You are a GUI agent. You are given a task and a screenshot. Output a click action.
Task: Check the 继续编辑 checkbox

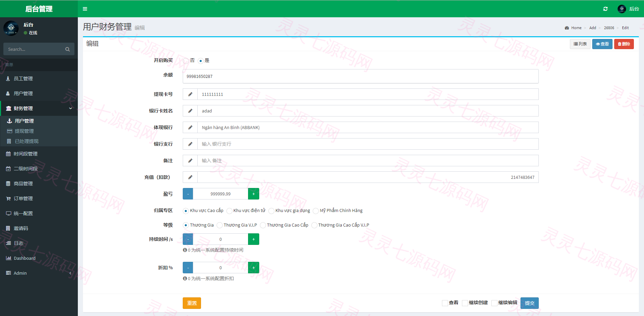pyautogui.click(x=494, y=303)
